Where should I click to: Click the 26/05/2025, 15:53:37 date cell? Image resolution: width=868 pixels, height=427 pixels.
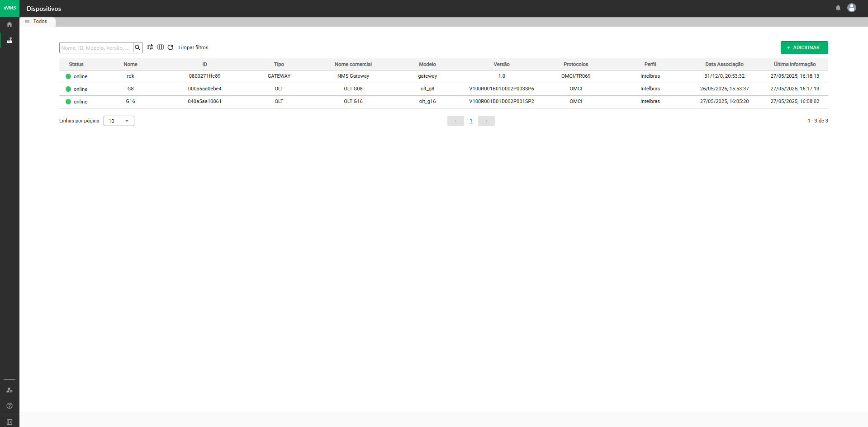tap(724, 89)
